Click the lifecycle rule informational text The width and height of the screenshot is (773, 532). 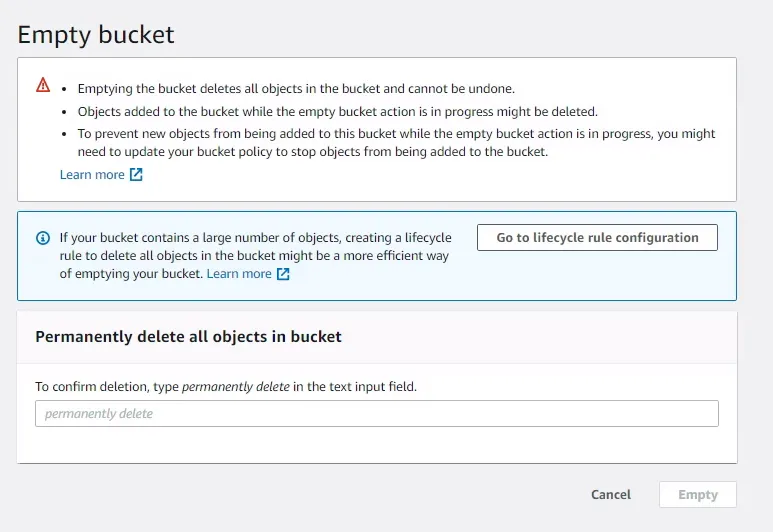(x=255, y=256)
